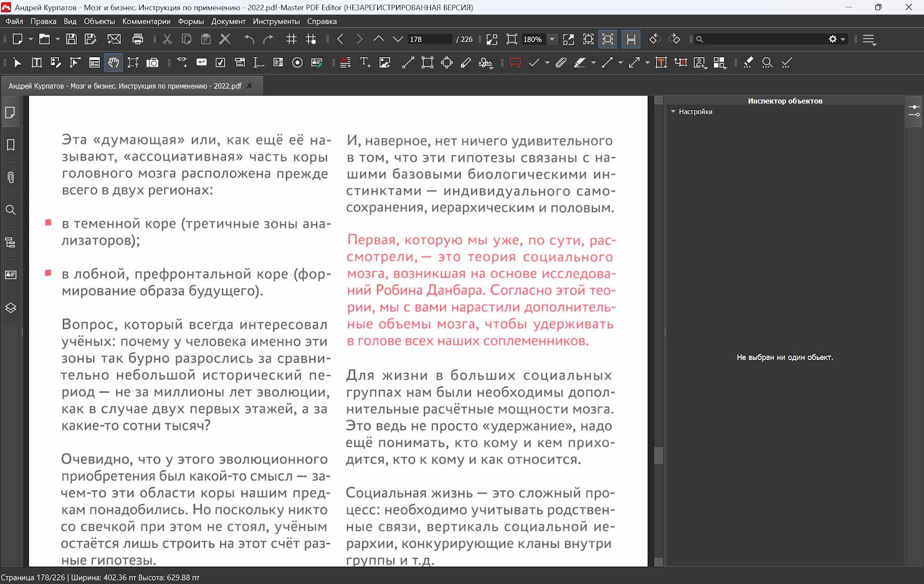Click the paperclip attach file tool
Screen dimensions: 924x584
pyautogui.click(x=561, y=63)
